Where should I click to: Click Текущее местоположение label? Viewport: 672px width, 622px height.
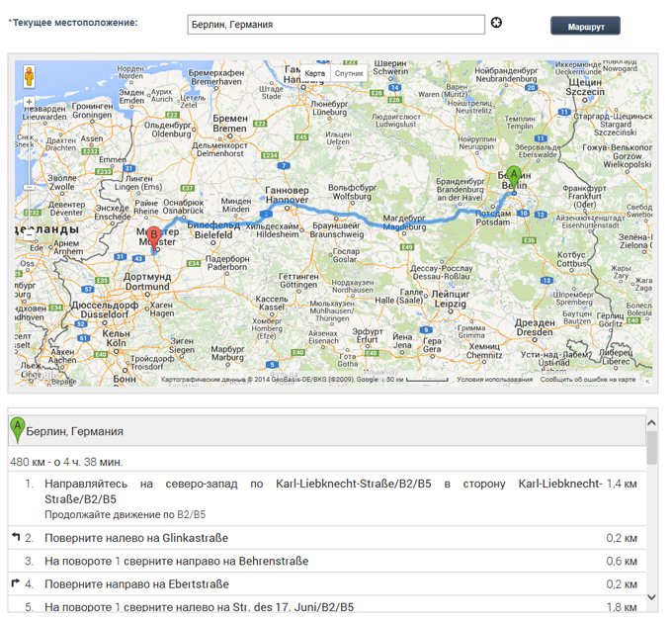(x=73, y=23)
